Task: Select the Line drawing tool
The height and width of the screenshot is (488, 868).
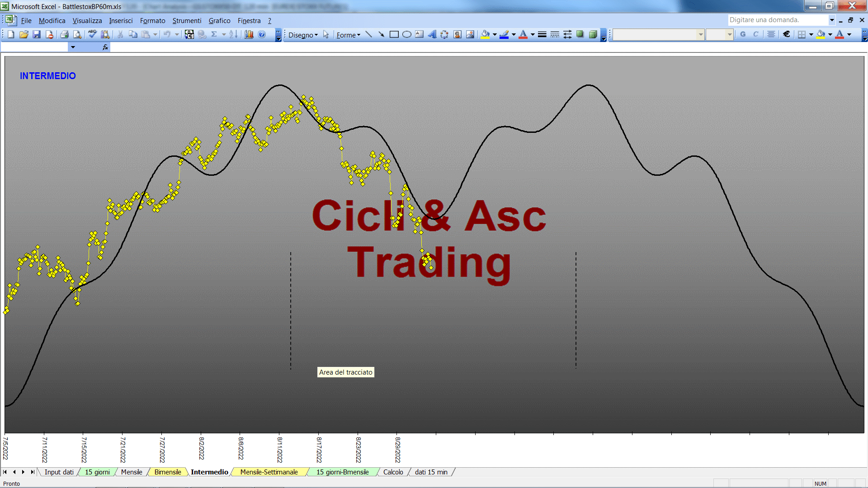Action: [368, 34]
